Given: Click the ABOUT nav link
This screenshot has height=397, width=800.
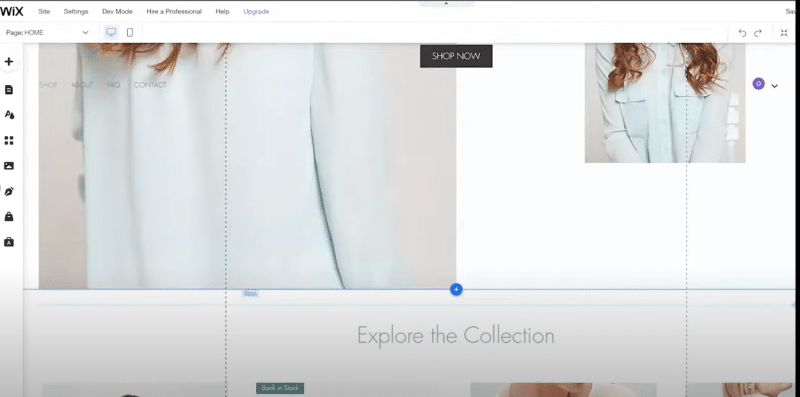Looking at the screenshot, I should pyautogui.click(x=82, y=85).
